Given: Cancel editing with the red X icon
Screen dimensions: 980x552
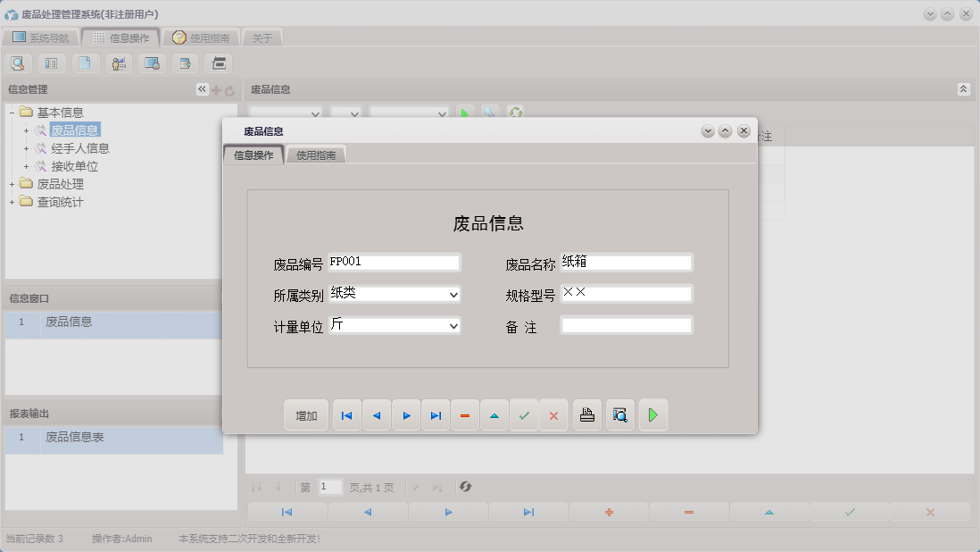Looking at the screenshot, I should [x=553, y=414].
